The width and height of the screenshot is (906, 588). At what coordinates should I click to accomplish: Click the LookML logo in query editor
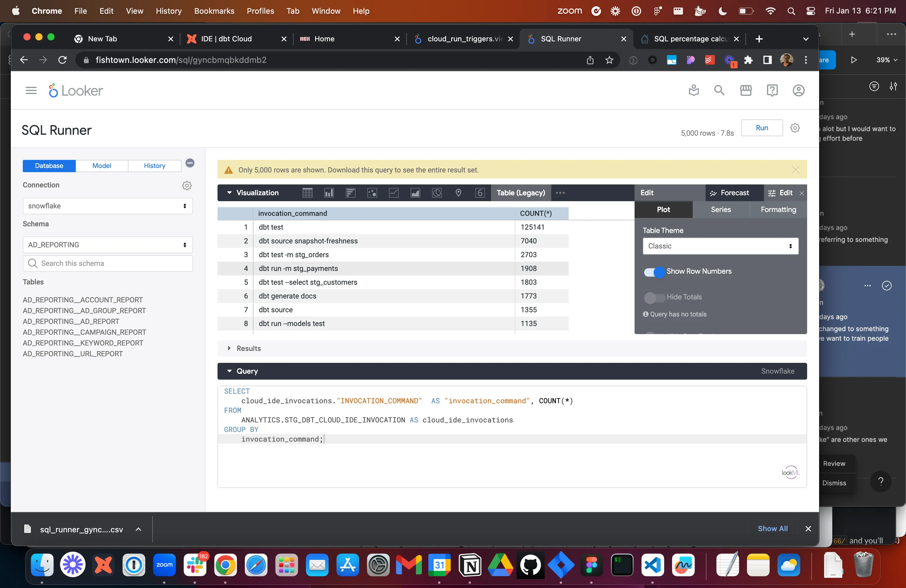click(x=791, y=472)
